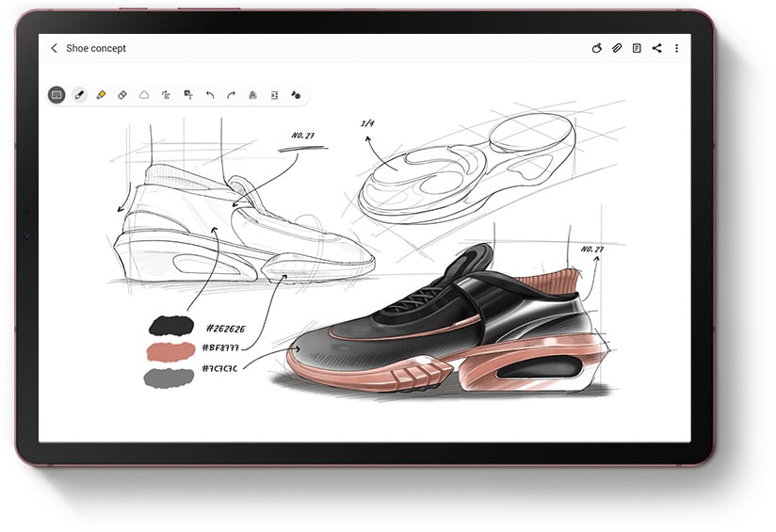The image size is (776, 532).
Task: Click the 'Shoe concept' note title
Action: coord(96,48)
